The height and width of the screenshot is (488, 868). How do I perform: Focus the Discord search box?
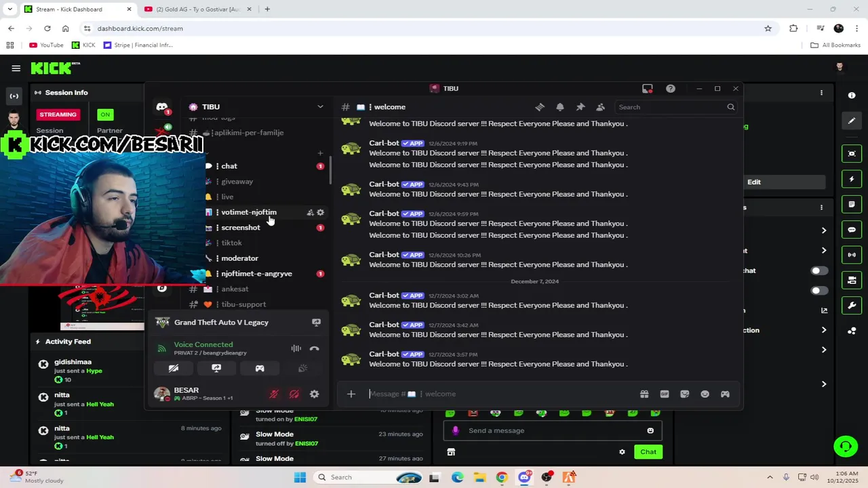[676, 107]
